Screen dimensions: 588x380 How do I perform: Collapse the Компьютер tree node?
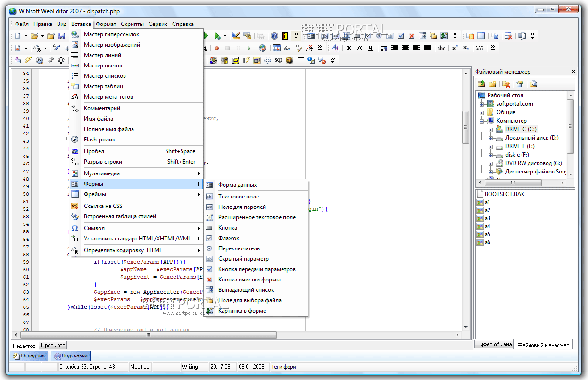coord(482,121)
